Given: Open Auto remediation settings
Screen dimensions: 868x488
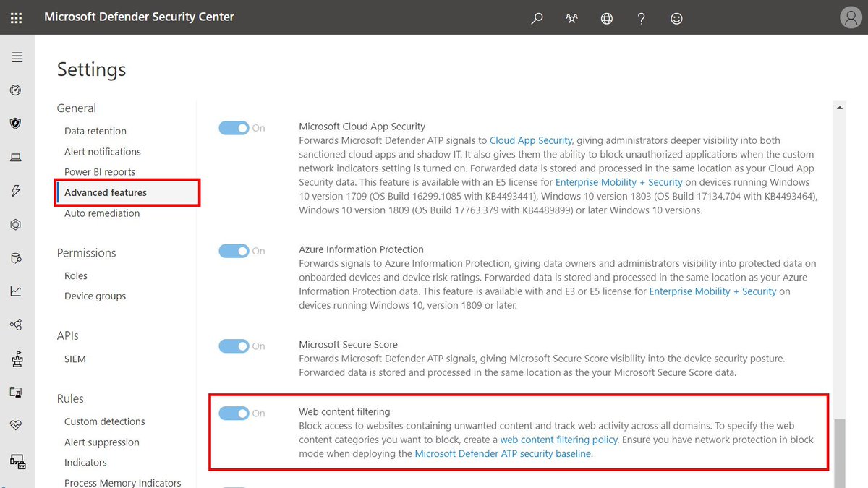Looking at the screenshot, I should click(x=102, y=213).
